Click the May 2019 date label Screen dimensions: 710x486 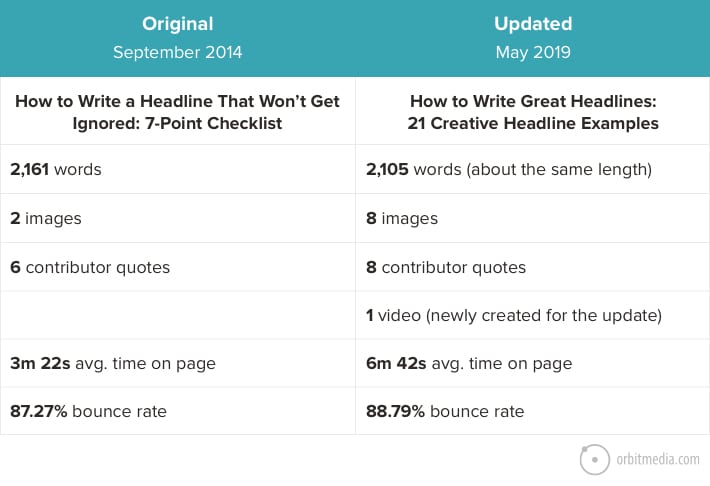533,53
